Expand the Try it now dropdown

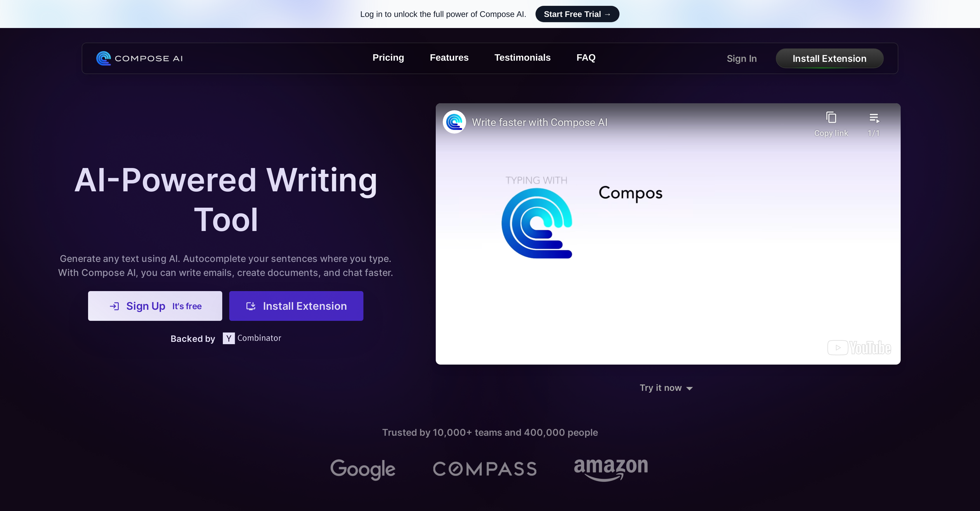click(667, 387)
